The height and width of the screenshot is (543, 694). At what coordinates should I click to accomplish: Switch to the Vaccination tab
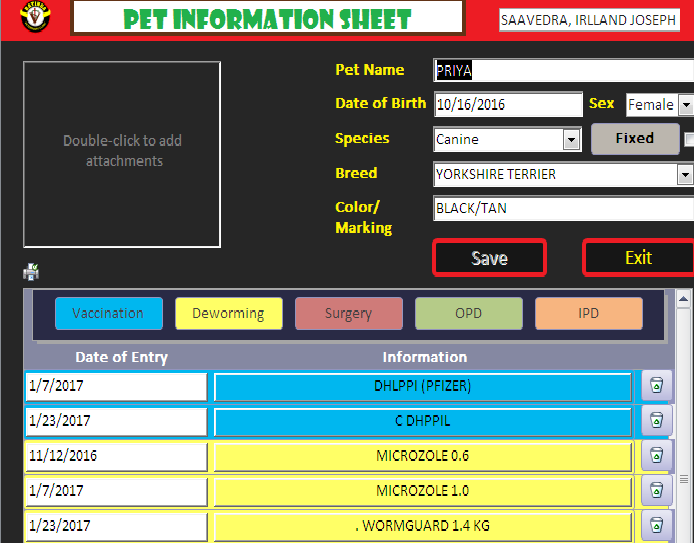(x=108, y=313)
